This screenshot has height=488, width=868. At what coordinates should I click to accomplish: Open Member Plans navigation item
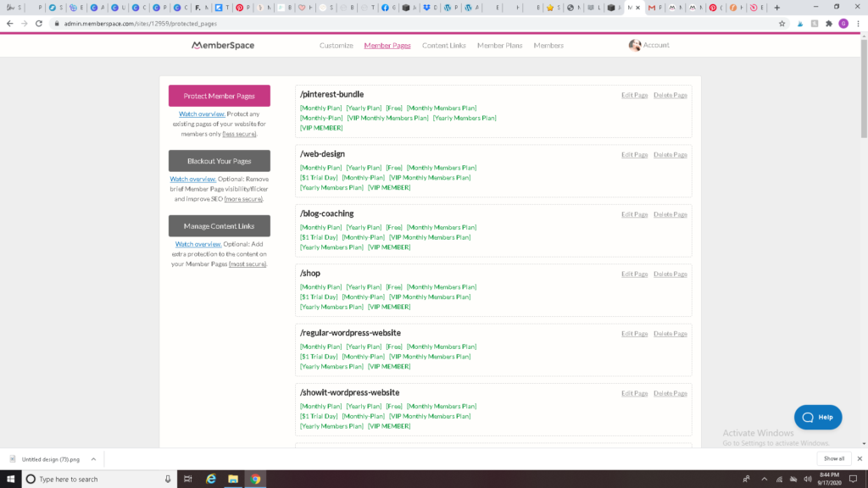point(499,46)
